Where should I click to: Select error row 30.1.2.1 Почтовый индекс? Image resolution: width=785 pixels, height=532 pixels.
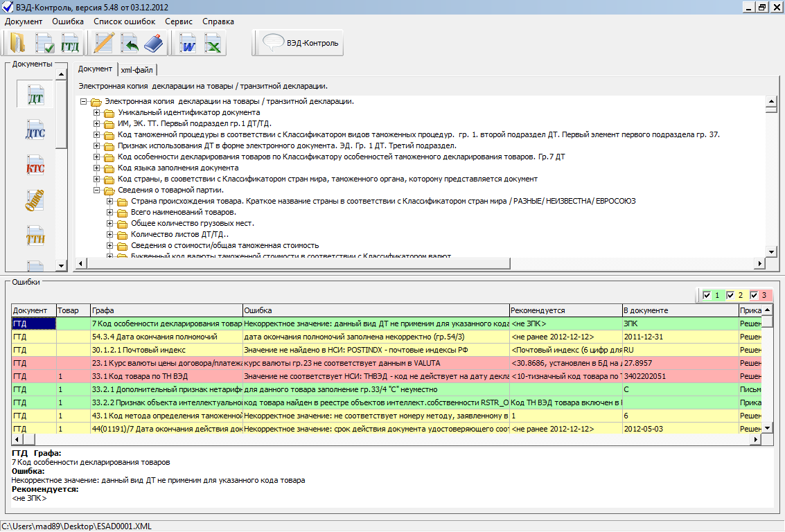pyautogui.click(x=387, y=350)
